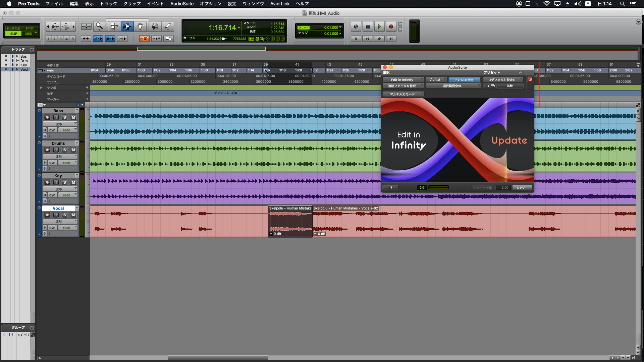The width and height of the screenshot is (644, 362).
Task: Solo the Drums track
Action: 65,150
